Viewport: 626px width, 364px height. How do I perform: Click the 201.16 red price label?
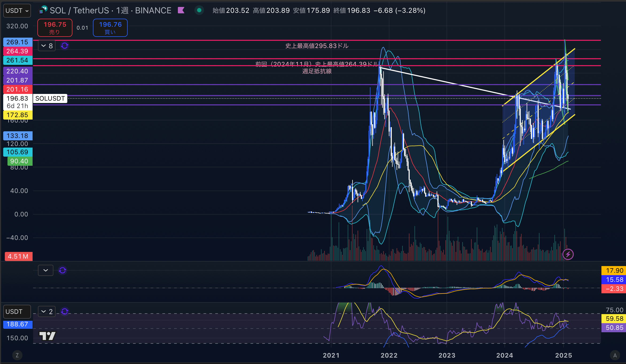(x=18, y=89)
